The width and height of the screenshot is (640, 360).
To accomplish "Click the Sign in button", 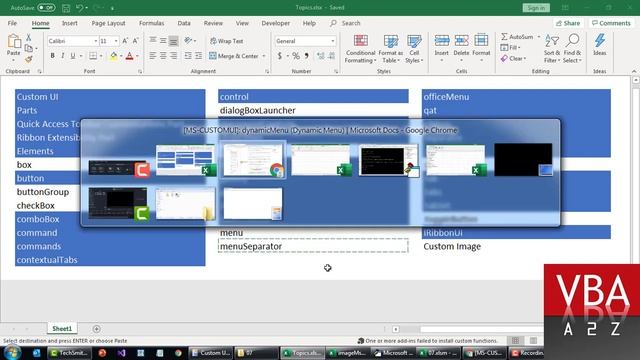I will pos(536,8).
